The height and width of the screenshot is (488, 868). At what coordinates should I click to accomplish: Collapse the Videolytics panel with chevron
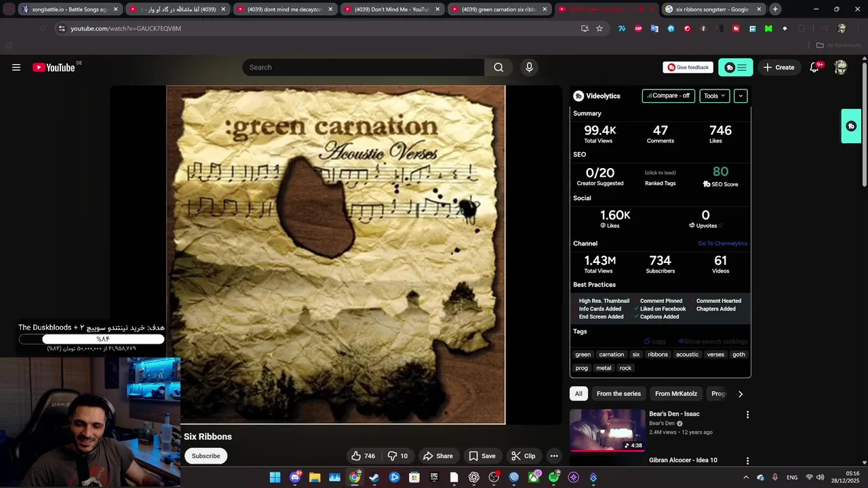pyautogui.click(x=741, y=96)
